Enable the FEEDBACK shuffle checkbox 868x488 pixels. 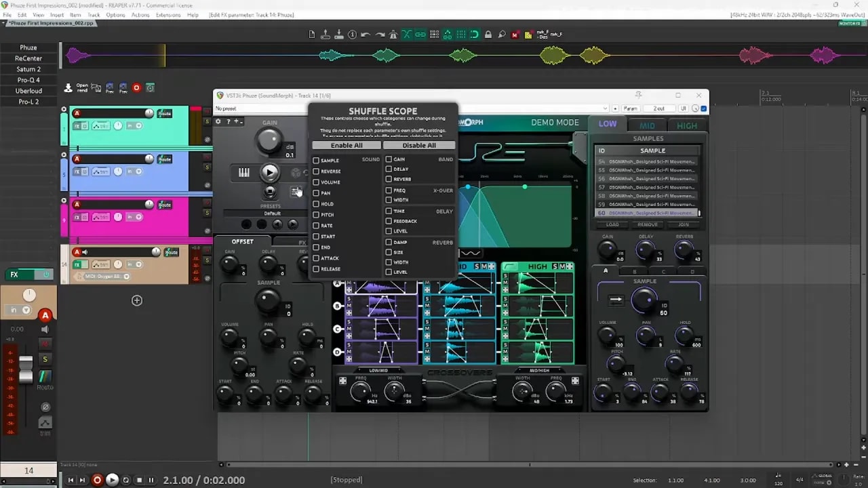coord(389,221)
